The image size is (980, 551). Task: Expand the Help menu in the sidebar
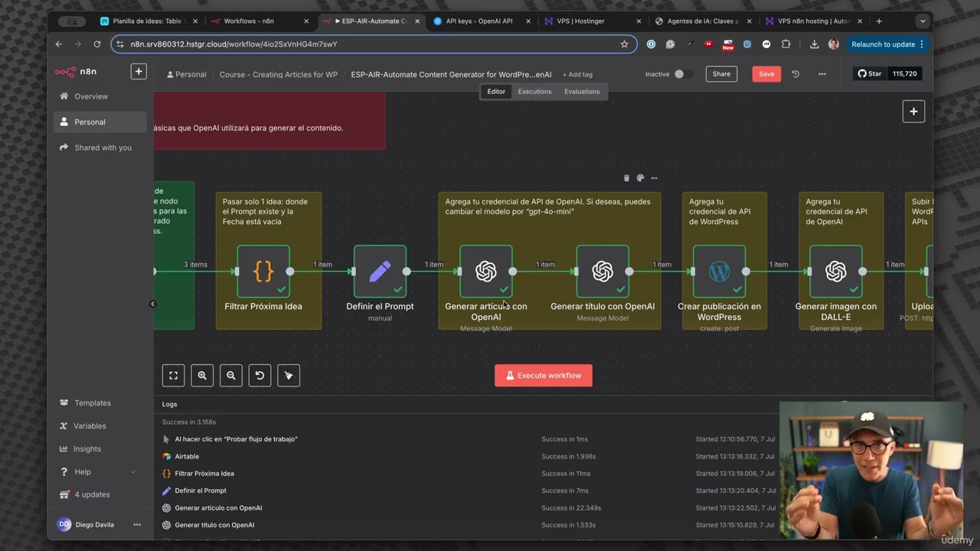98,471
